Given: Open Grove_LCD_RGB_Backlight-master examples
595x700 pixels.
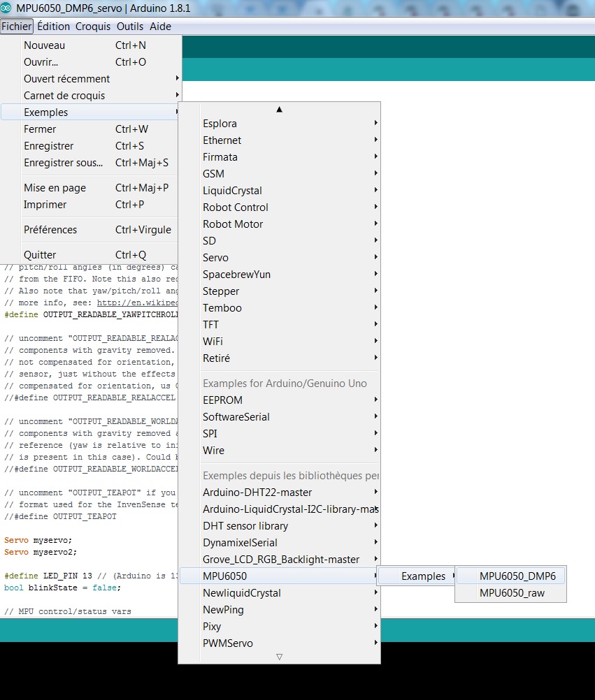Looking at the screenshot, I should (280, 559).
